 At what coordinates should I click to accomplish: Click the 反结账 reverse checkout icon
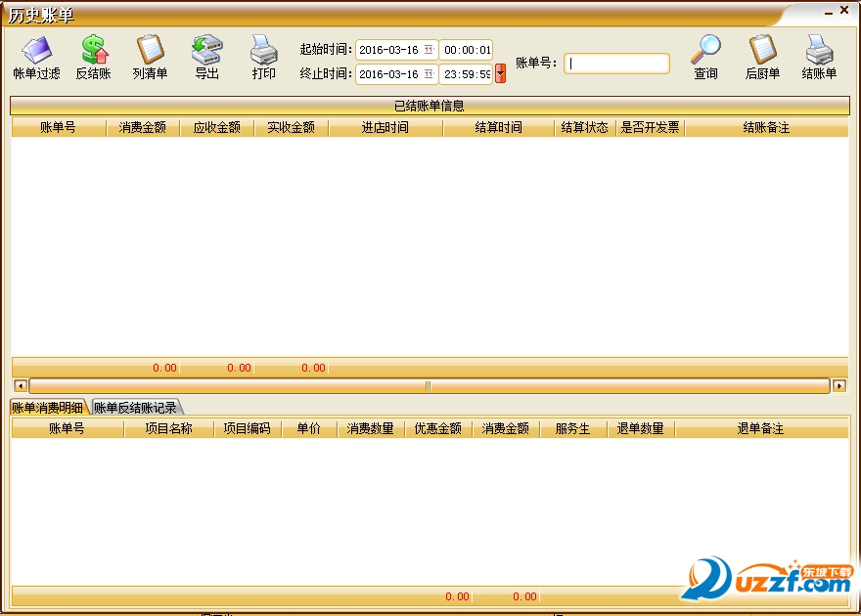click(93, 57)
